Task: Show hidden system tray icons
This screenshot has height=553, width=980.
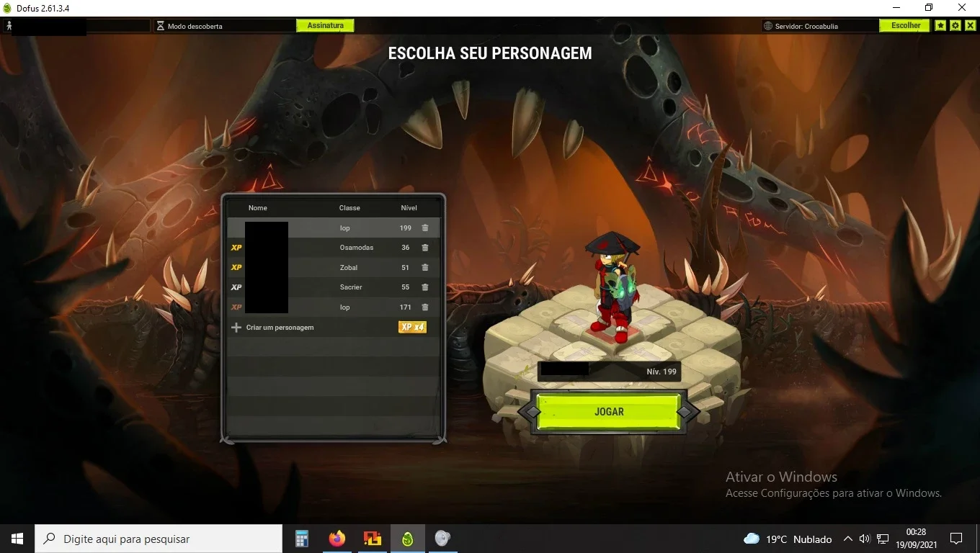Action: (848, 539)
